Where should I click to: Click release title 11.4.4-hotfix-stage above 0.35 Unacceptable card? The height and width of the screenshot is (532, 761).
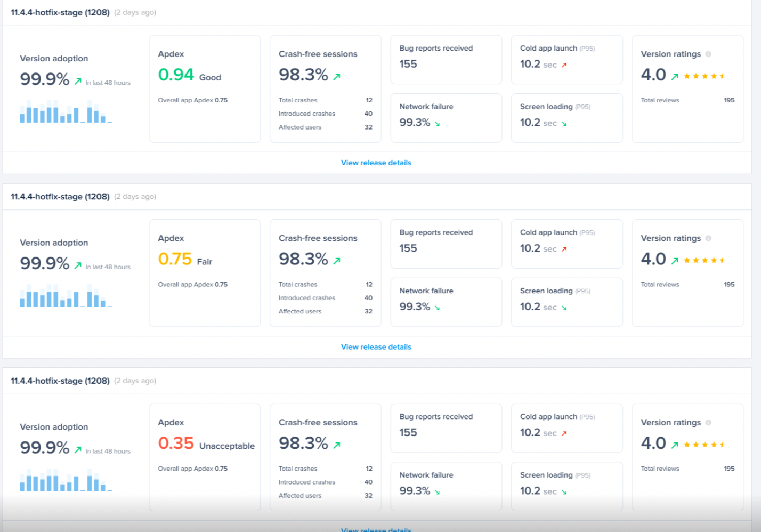tap(60, 381)
